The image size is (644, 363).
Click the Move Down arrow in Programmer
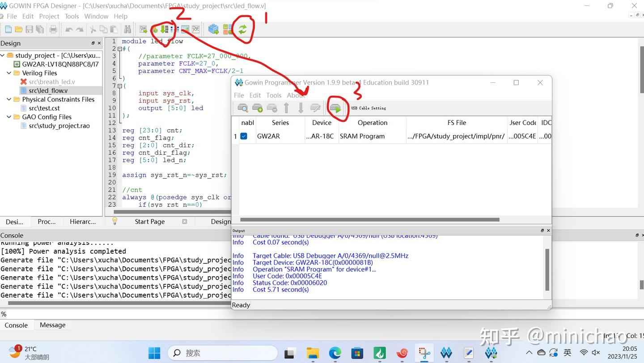tap(301, 108)
